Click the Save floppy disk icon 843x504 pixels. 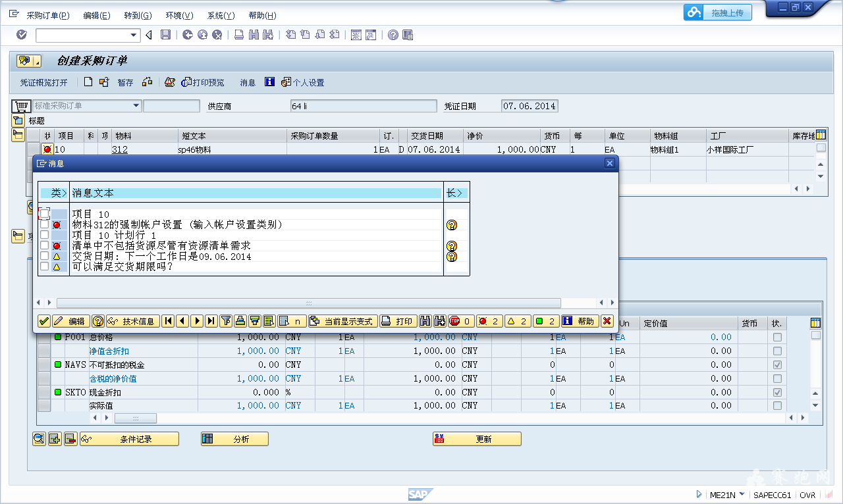pyautogui.click(x=166, y=35)
